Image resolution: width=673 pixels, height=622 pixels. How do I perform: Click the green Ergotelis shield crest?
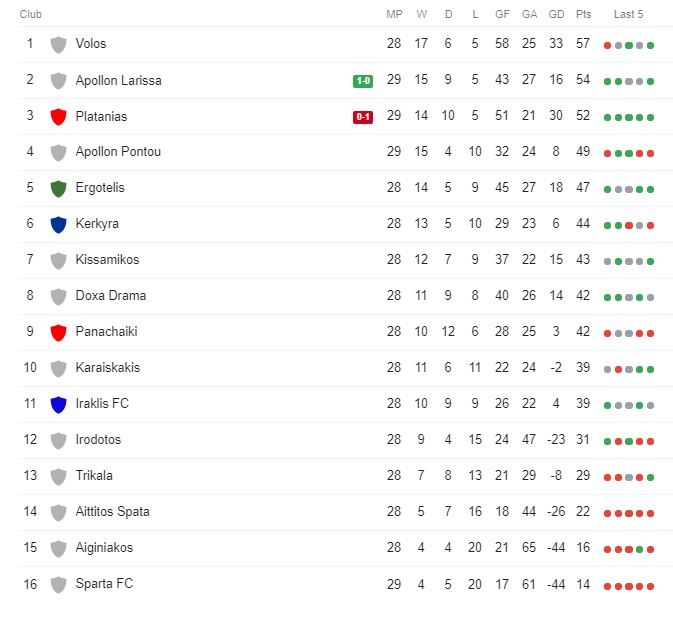(58, 189)
